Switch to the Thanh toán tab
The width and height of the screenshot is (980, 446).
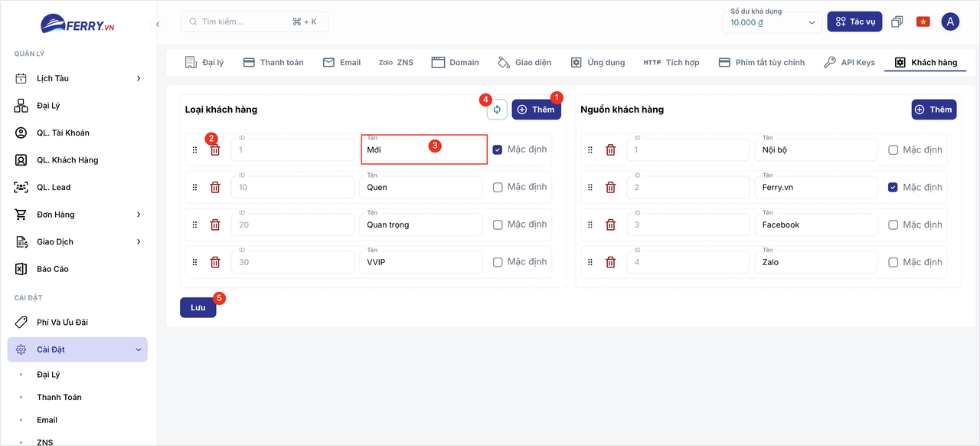pyautogui.click(x=273, y=62)
